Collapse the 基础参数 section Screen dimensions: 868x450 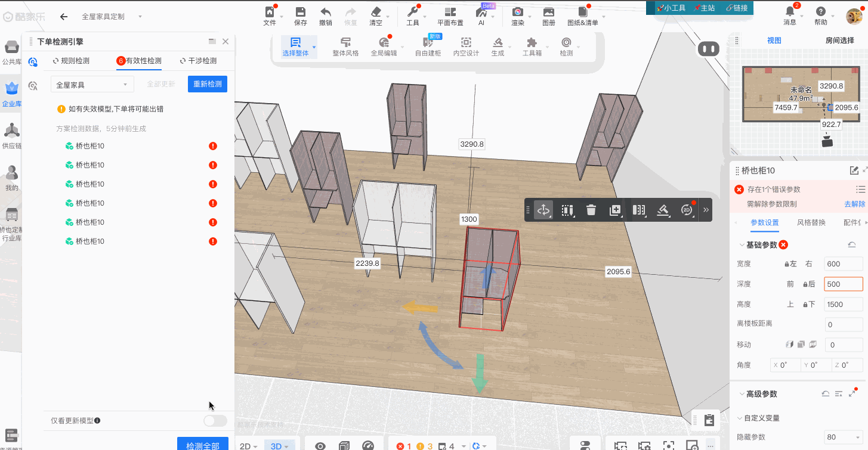coord(742,245)
